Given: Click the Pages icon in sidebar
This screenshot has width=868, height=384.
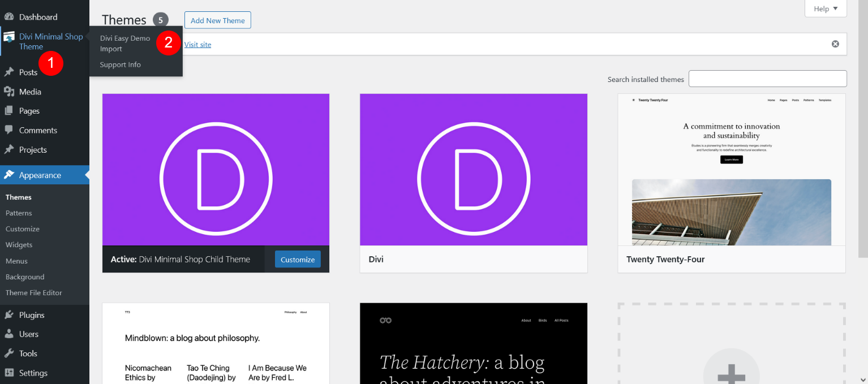Looking at the screenshot, I should click(9, 111).
